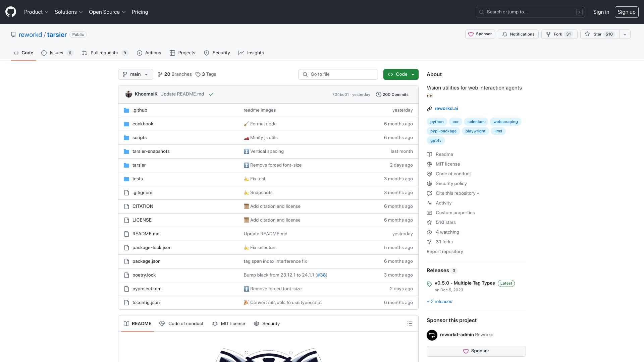View the 31 forks list
644x362 pixels.
coord(444,242)
